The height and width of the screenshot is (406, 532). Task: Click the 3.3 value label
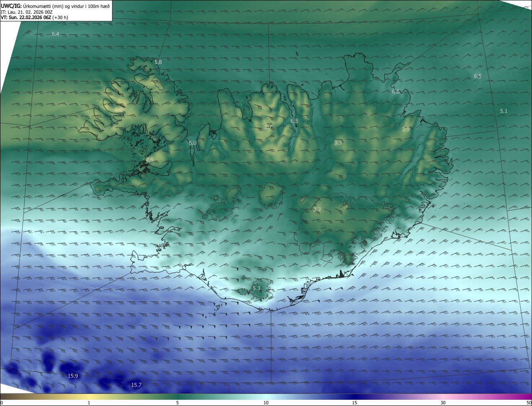338,142
